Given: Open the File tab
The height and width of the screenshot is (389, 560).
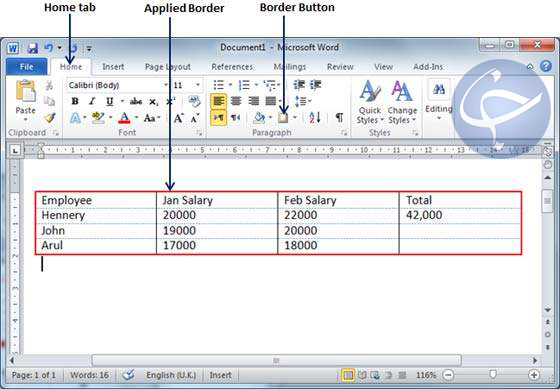Looking at the screenshot, I should (x=26, y=67).
